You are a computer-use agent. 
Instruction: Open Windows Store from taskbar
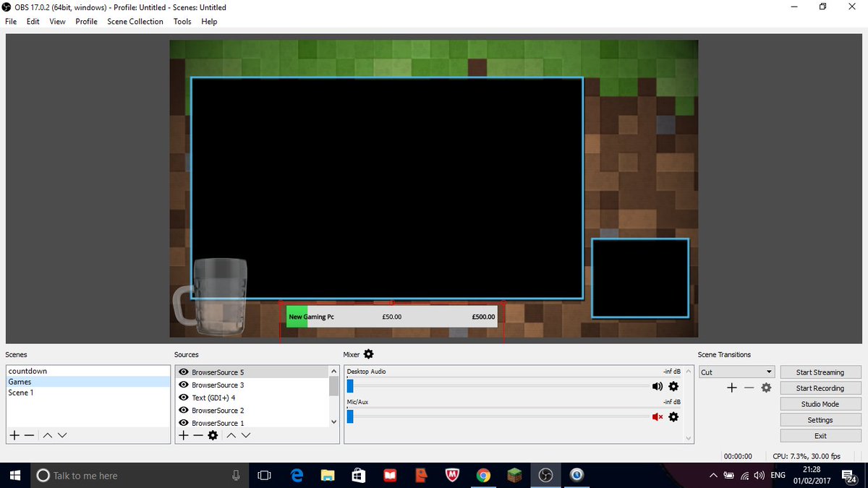359,475
